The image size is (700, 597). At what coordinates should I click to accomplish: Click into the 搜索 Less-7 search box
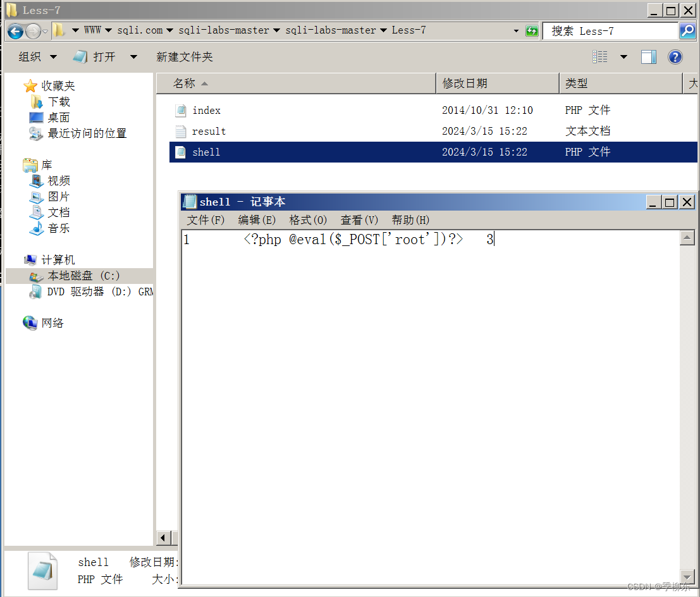610,31
